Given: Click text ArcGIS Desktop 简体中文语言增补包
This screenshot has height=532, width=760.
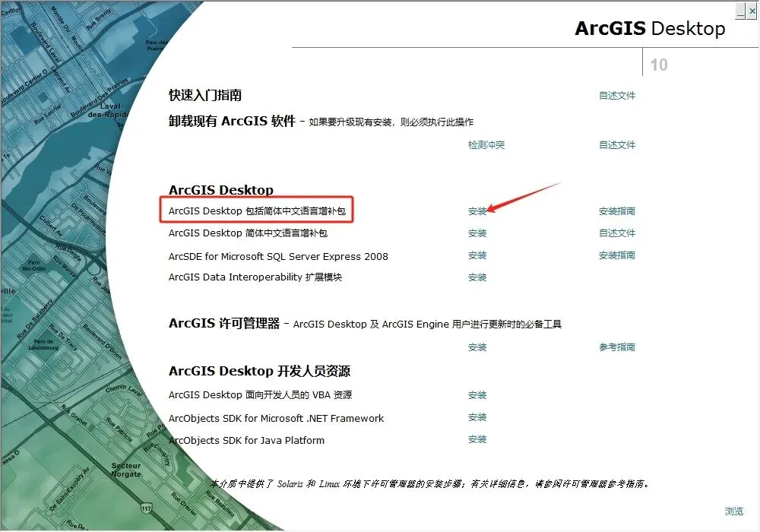Looking at the screenshot, I should [x=248, y=233].
